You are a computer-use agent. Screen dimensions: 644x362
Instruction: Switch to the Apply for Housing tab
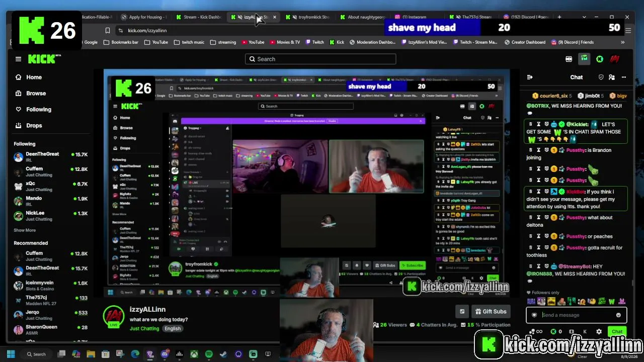tap(145, 17)
